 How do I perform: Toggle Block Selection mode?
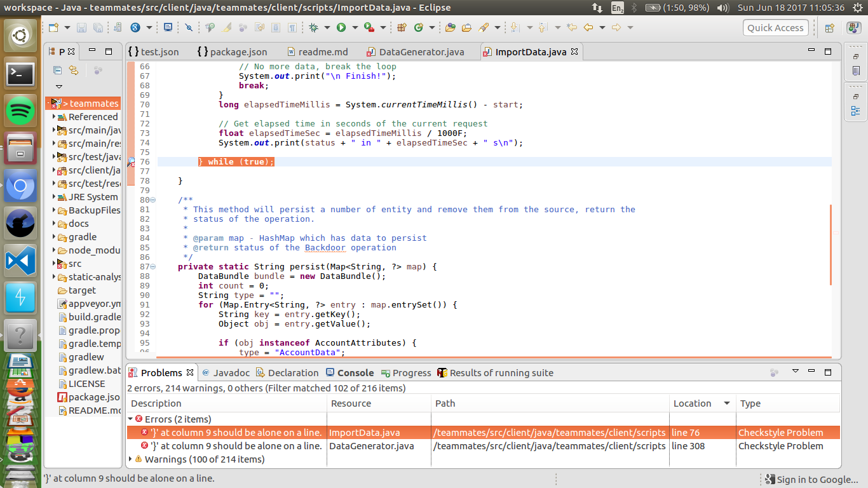[275, 28]
